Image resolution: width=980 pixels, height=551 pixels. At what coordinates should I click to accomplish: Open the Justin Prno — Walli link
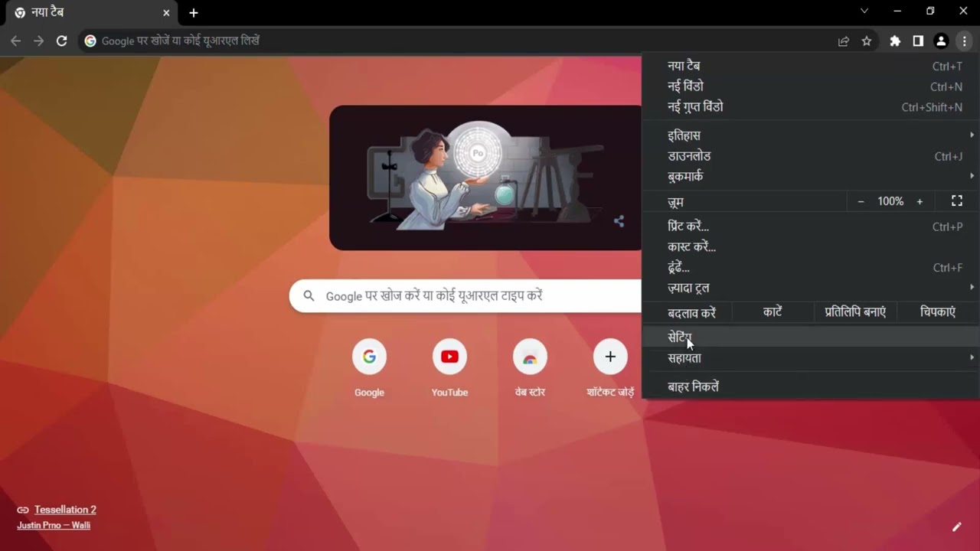click(54, 525)
